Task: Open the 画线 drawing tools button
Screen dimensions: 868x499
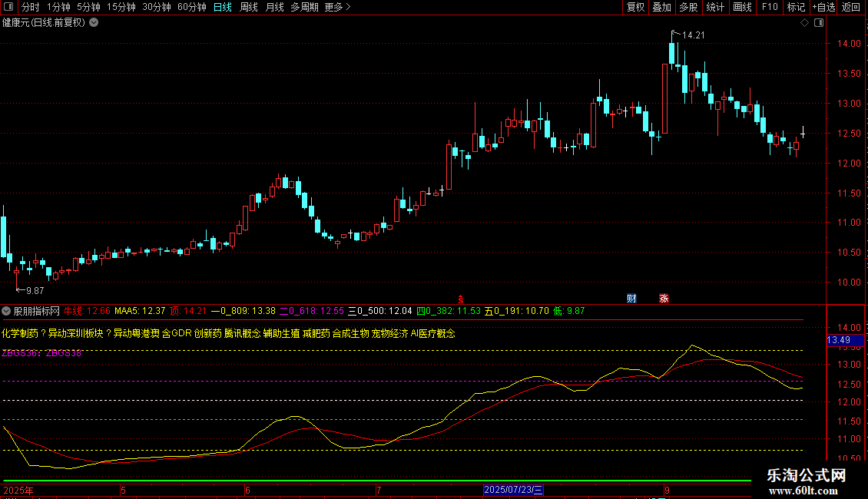Action: click(x=742, y=7)
